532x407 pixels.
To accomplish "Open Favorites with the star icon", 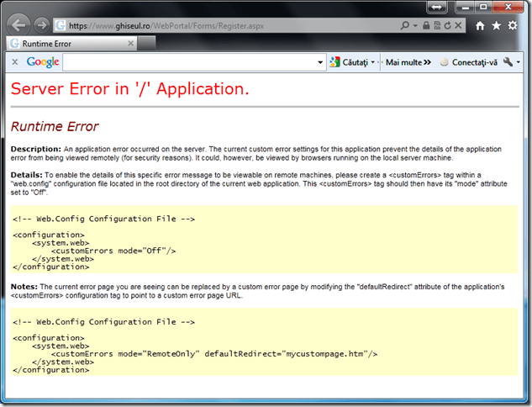I will [497, 26].
